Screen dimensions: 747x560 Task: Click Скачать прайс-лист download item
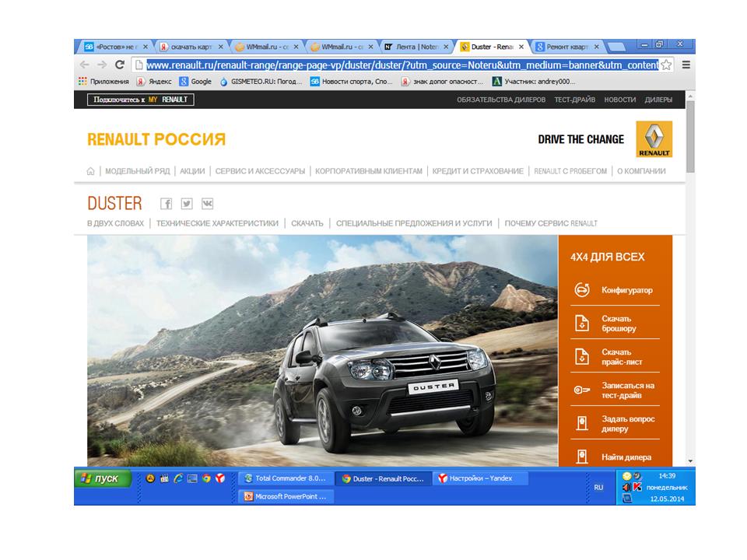coord(615,357)
